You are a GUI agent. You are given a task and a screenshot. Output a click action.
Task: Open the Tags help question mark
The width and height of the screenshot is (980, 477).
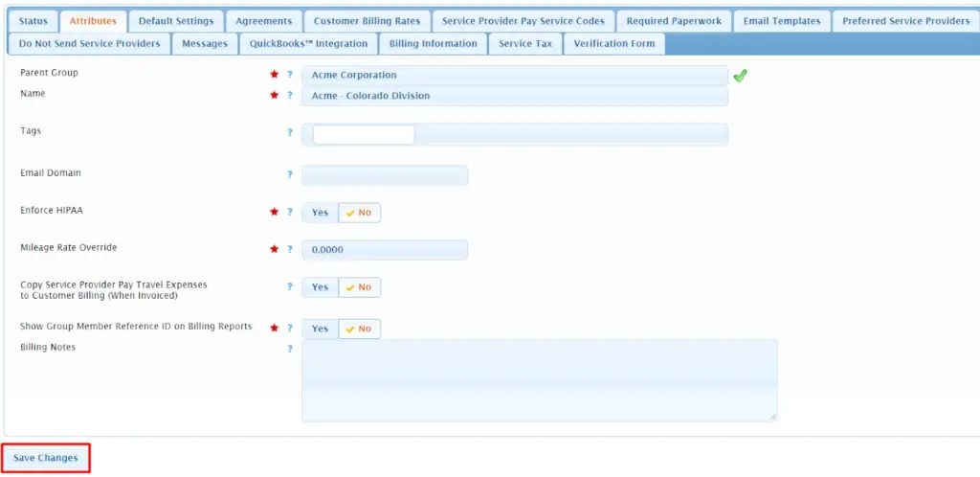[289, 132]
